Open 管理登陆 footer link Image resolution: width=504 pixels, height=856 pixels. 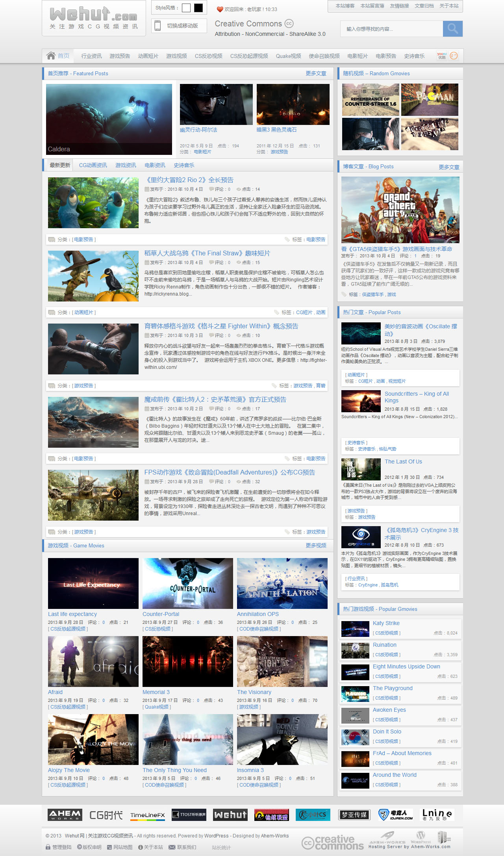point(59,847)
